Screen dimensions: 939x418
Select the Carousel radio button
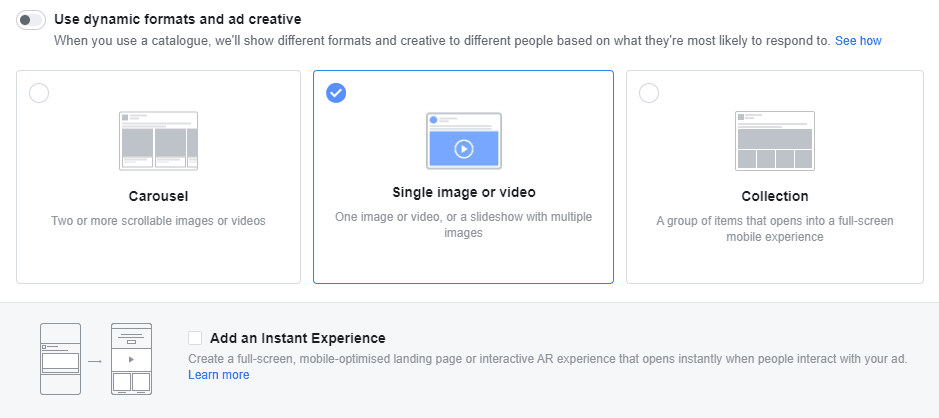[x=39, y=93]
